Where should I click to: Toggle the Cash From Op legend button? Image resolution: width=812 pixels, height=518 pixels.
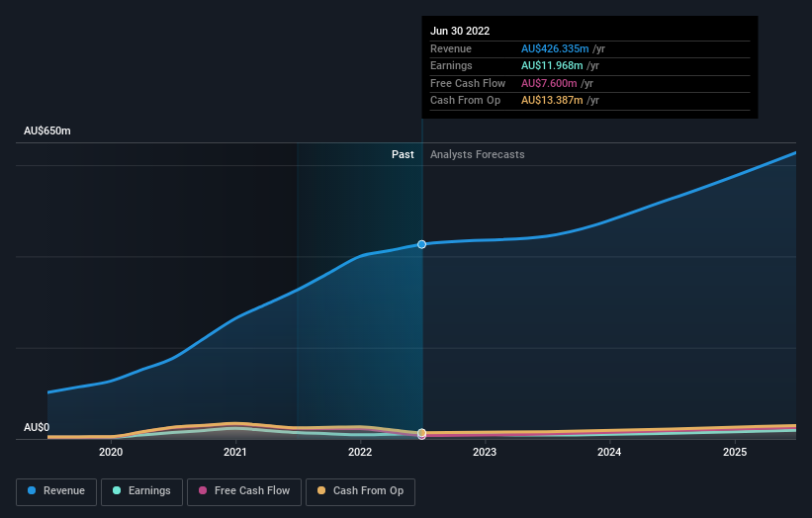click(360, 491)
